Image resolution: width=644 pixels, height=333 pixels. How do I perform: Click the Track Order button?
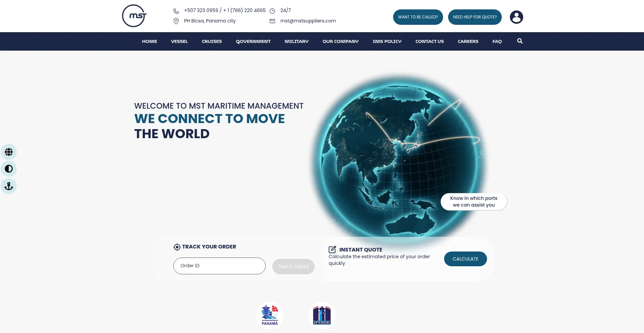[x=293, y=267]
